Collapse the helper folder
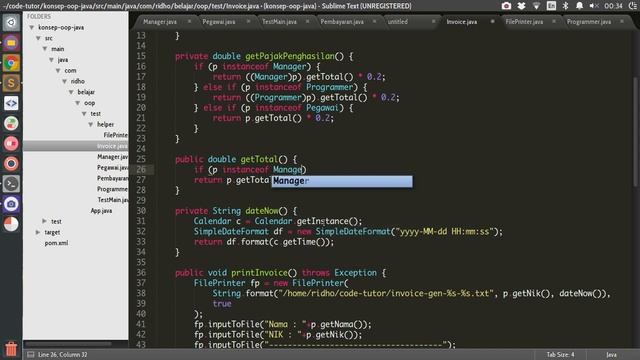This screenshot has height=360, width=640. [90, 124]
